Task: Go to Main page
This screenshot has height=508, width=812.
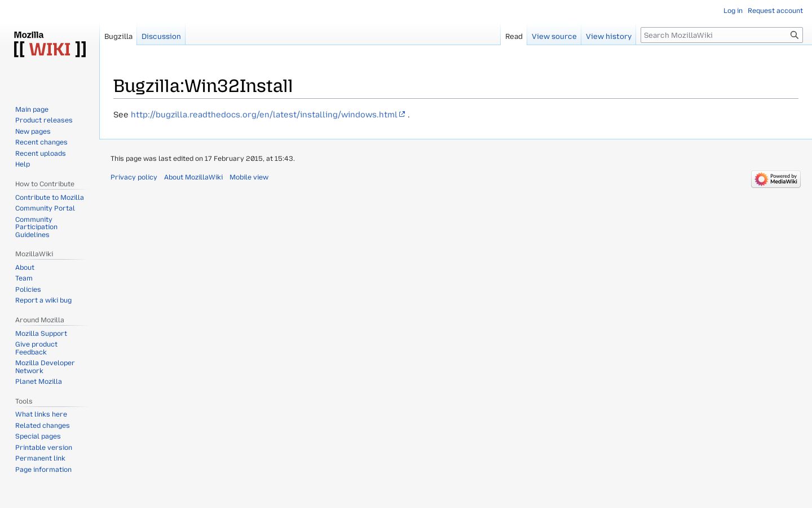Action: point(32,110)
